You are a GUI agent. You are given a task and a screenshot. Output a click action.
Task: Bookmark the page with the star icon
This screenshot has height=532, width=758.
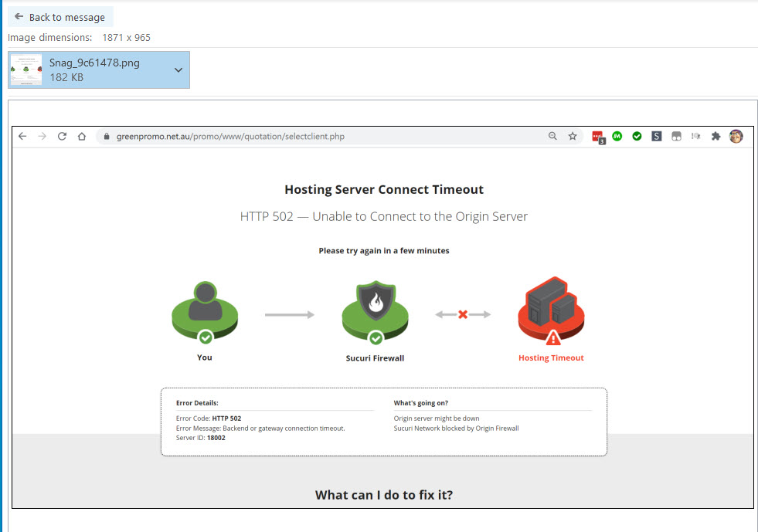pyautogui.click(x=573, y=137)
